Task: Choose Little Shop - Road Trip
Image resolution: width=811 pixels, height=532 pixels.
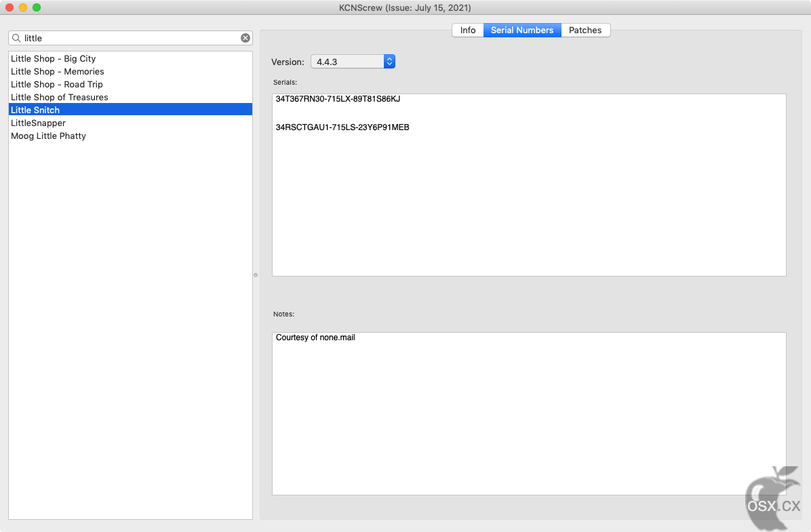Action: click(x=130, y=84)
